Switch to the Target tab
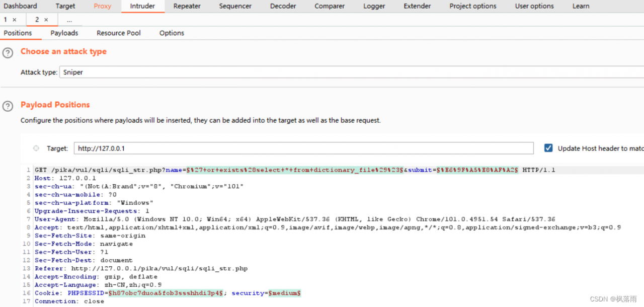Image resolution: width=644 pixels, height=307 pixels. (x=65, y=6)
